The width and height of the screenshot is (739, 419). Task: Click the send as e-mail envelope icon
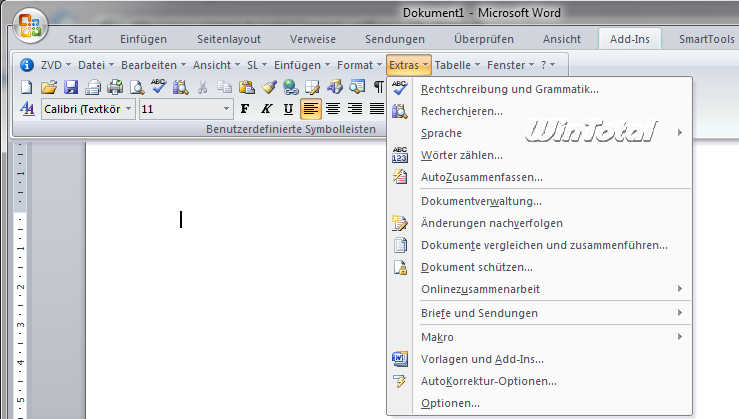point(93,87)
